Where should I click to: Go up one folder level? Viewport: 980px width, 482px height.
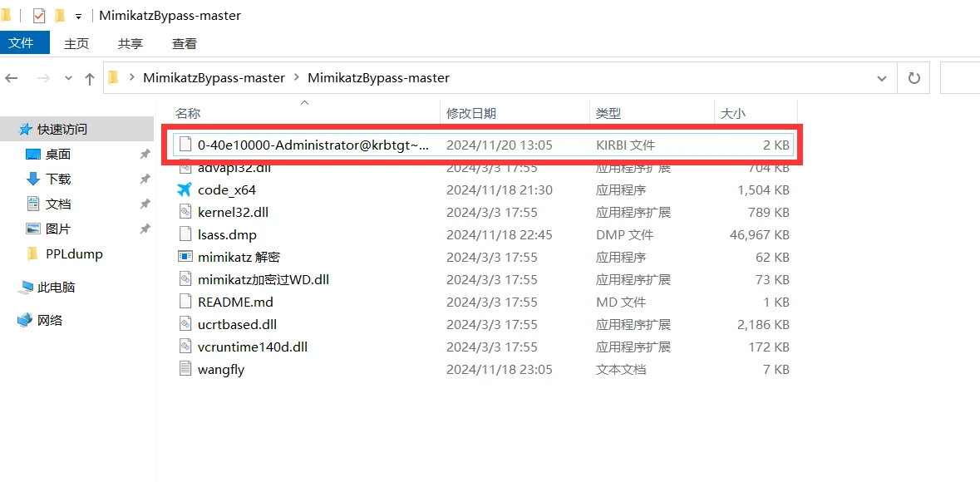pos(90,78)
